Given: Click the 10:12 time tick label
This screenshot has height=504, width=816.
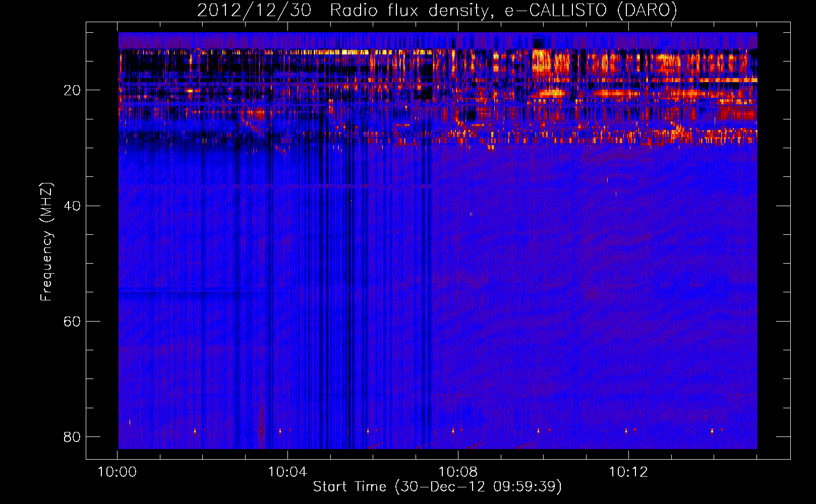Looking at the screenshot, I should (x=628, y=472).
